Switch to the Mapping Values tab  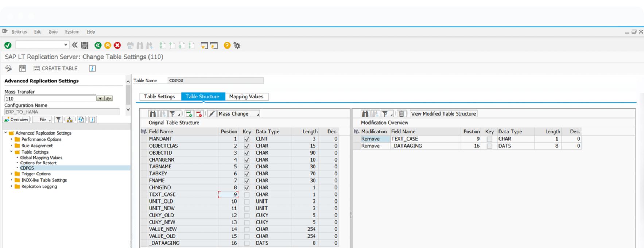click(x=246, y=97)
